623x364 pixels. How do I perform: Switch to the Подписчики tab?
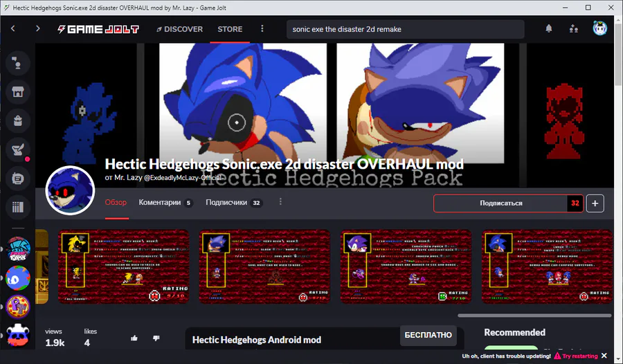tap(234, 202)
